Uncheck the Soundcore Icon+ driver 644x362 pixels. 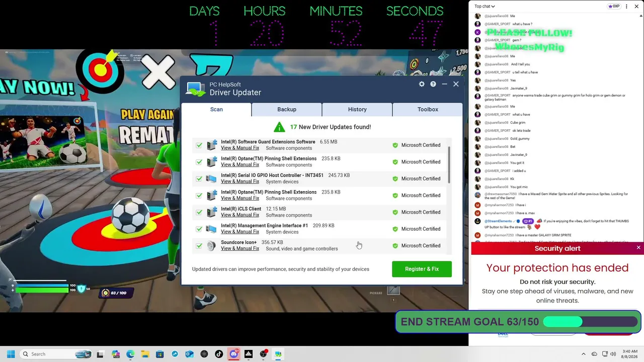point(199,246)
